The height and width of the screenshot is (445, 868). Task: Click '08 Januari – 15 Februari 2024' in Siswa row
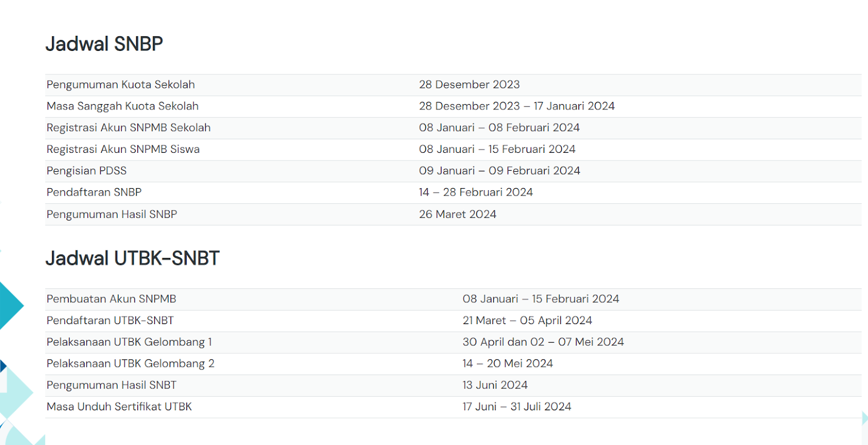(497, 149)
